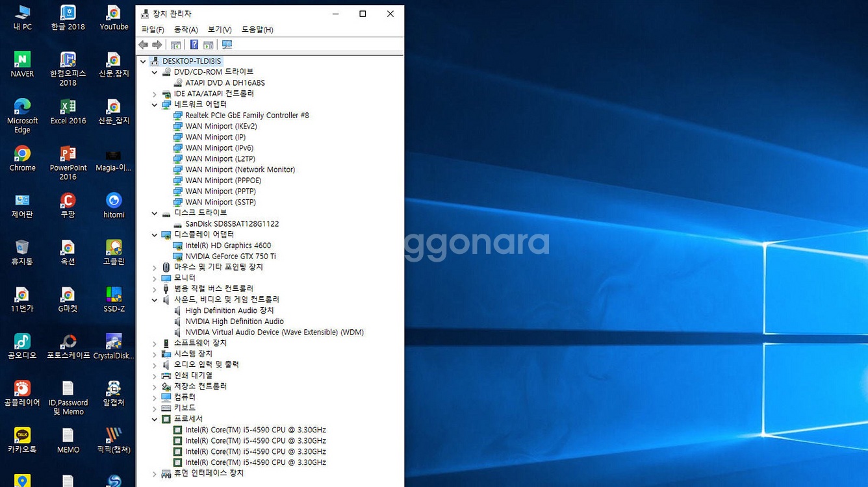Collapse the 네트워크 어댑터 category
The width and height of the screenshot is (868, 487).
(155, 105)
